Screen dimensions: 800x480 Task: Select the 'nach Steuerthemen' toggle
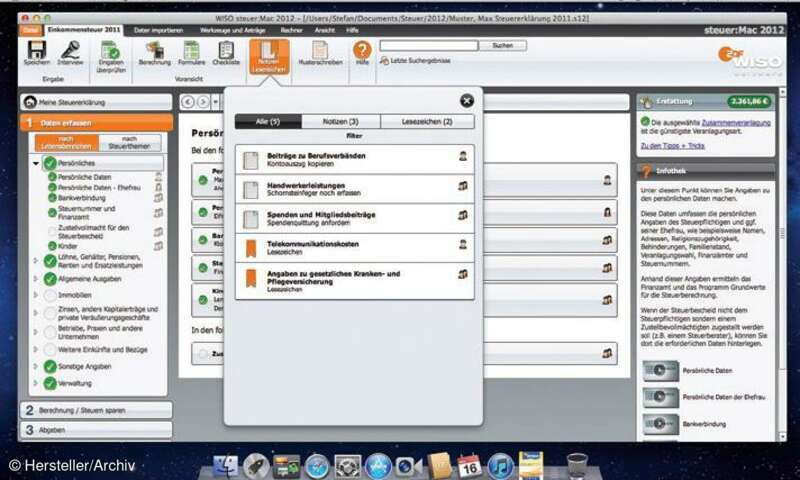click(129, 143)
